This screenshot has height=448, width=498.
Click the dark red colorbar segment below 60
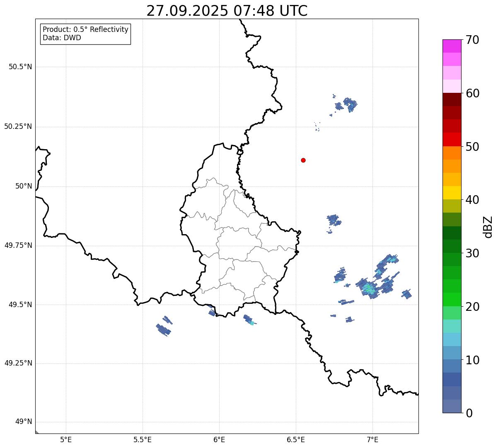452,99
